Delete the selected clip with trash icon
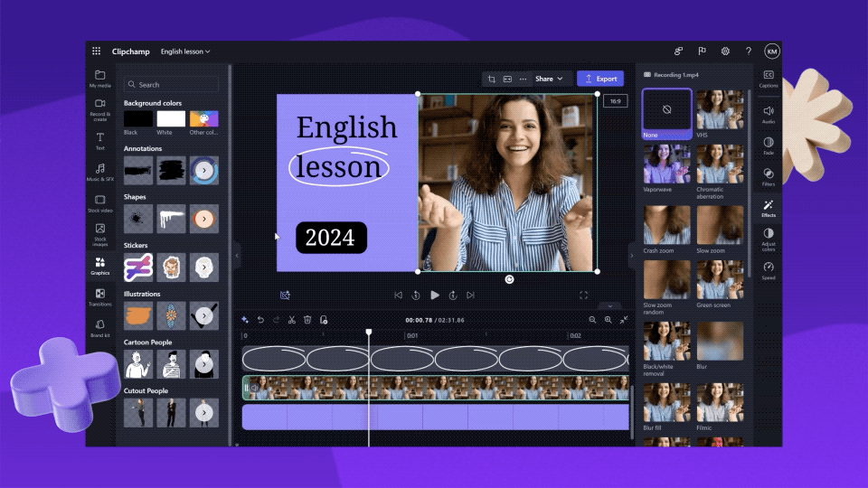Screen dimensions: 868x488 (x=307, y=320)
